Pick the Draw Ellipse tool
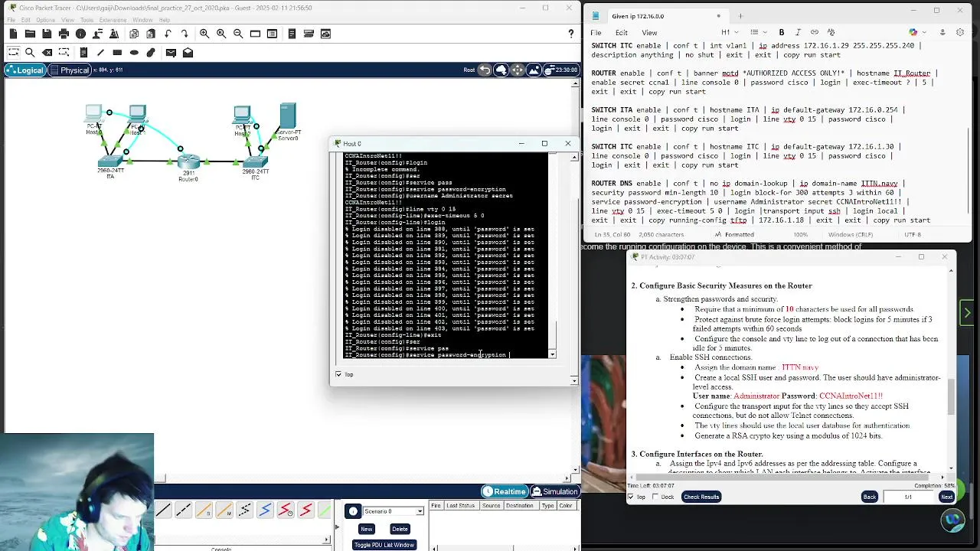The image size is (980, 551). coord(134,53)
